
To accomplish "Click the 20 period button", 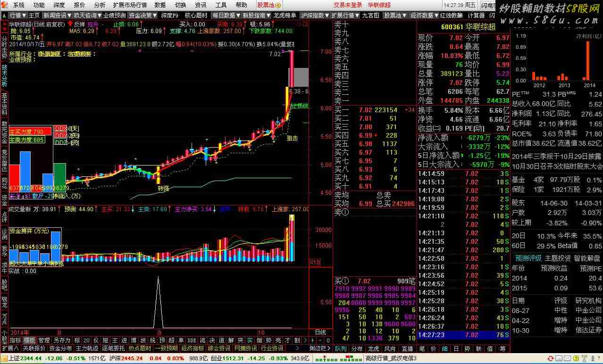I will tap(87, 340).
